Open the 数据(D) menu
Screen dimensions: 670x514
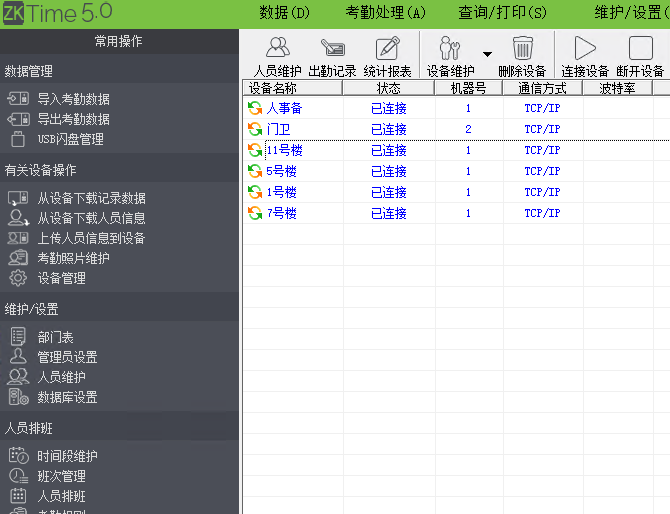click(284, 13)
